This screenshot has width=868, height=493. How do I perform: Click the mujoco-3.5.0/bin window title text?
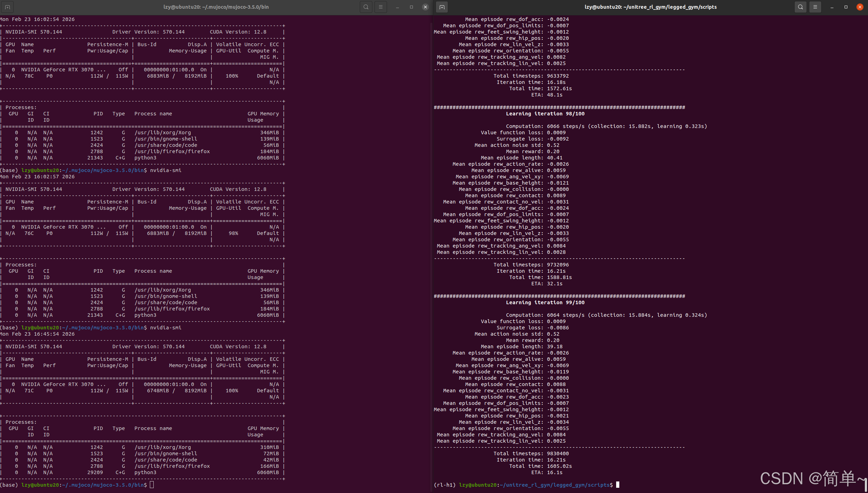click(x=216, y=7)
